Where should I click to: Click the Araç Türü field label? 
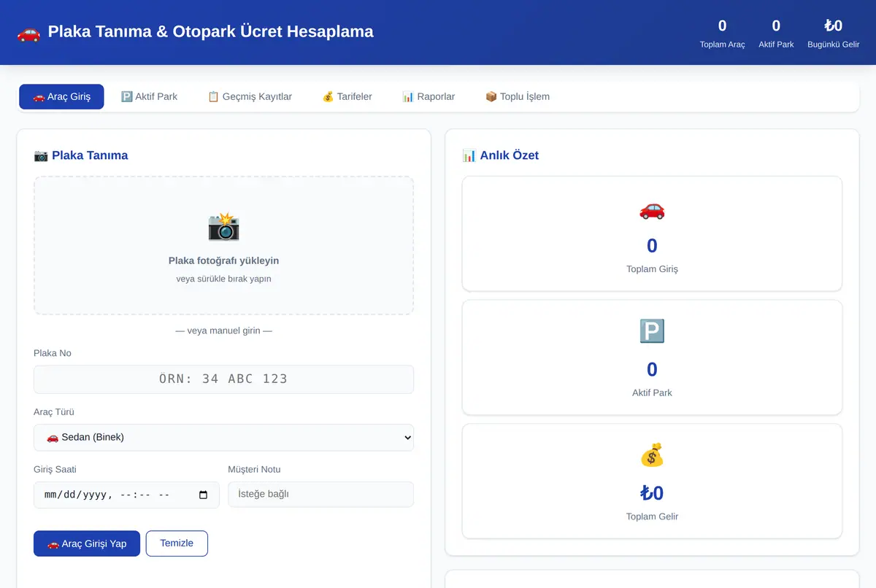tap(54, 412)
